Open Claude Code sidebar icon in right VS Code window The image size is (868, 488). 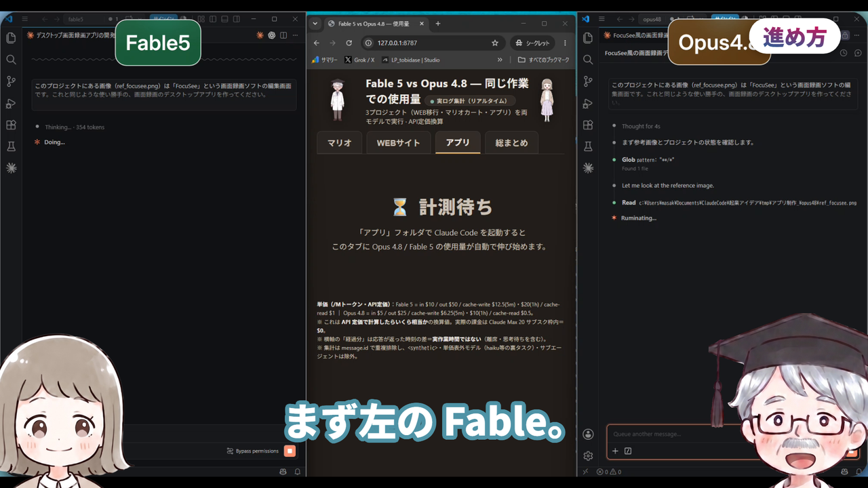[588, 168]
